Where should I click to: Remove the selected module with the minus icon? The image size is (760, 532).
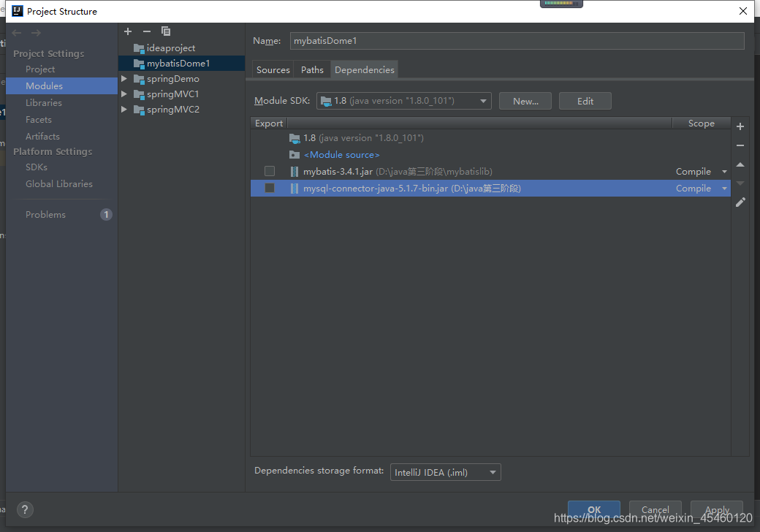(147, 31)
